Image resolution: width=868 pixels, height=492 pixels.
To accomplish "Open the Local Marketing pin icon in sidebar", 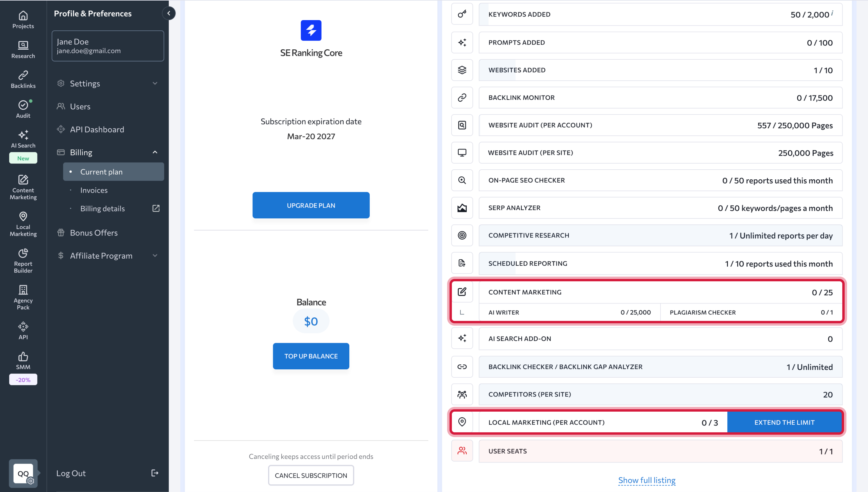I will click(23, 216).
